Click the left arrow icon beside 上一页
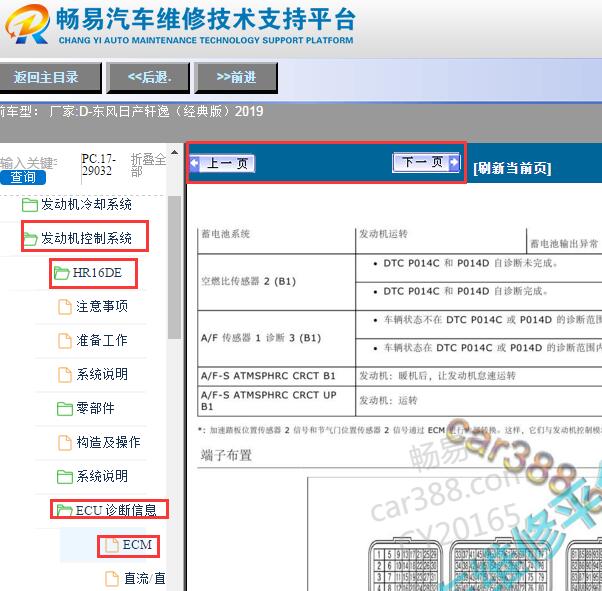 pos(195,163)
